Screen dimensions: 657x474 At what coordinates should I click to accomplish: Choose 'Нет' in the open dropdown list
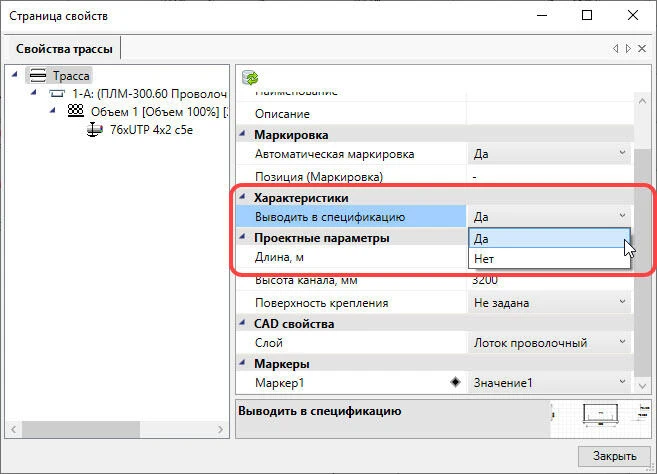483,258
